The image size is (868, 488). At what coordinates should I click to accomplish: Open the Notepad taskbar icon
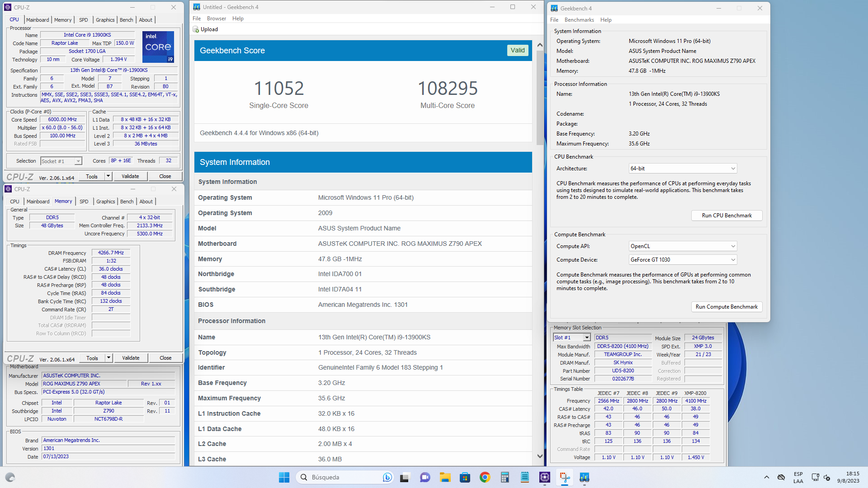click(x=525, y=477)
